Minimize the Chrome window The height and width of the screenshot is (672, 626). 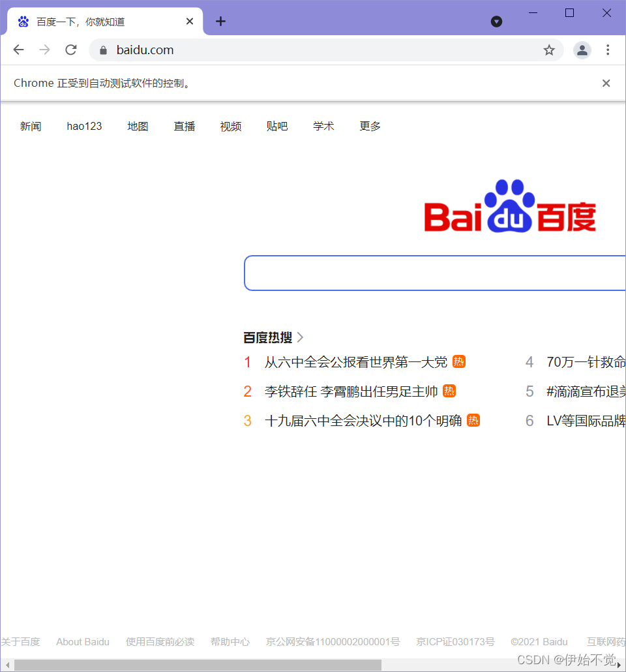pos(533,13)
